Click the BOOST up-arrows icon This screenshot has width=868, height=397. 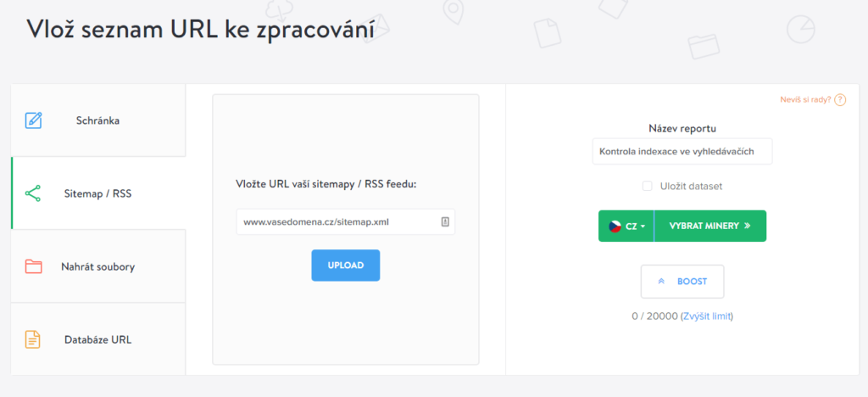pyautogui.click(x=662, y=282)
